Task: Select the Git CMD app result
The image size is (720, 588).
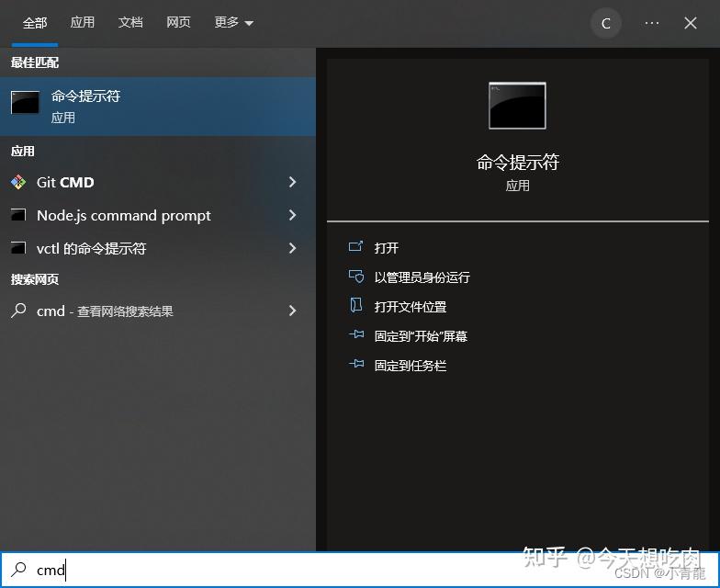Action: (x=158, y=182)
